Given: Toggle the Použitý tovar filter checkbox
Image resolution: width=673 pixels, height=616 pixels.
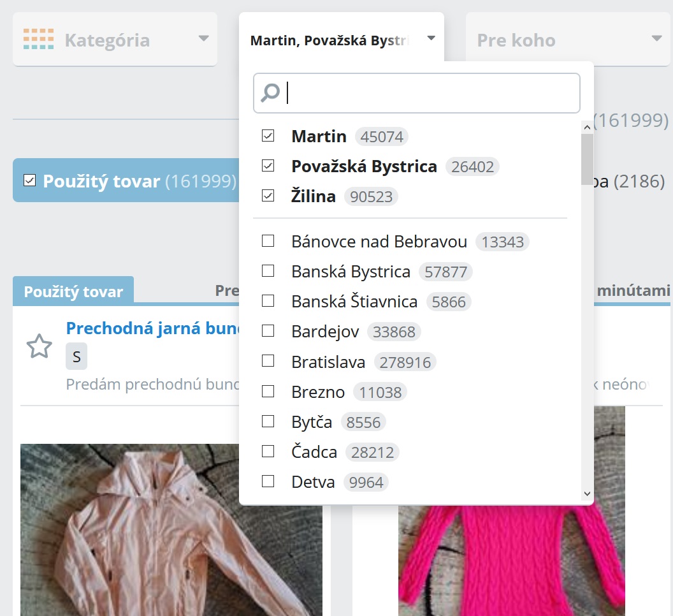Looking at the screenshot, I should point(29,181).
